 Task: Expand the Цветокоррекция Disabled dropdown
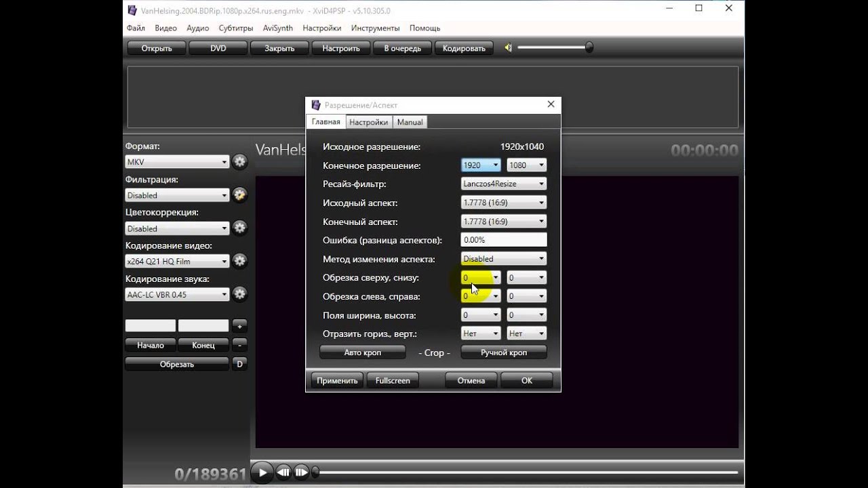(177, 228)
